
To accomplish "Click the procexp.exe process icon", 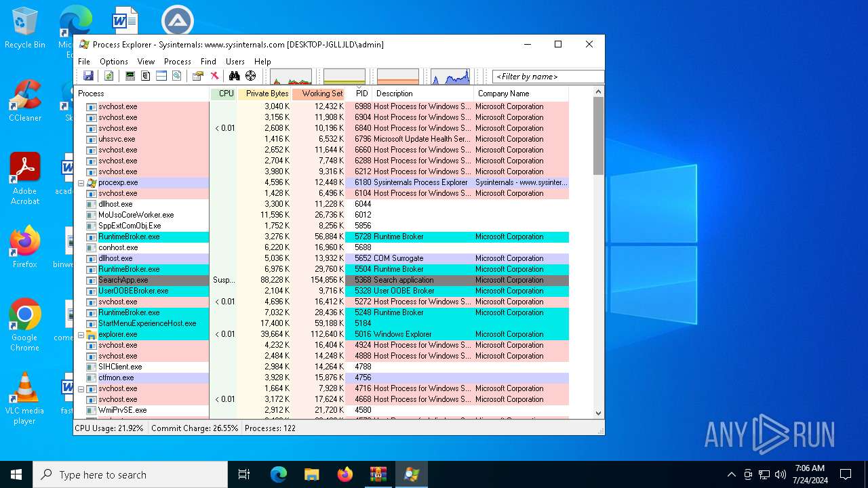I will pyautogui.click(x=92, y=182).
